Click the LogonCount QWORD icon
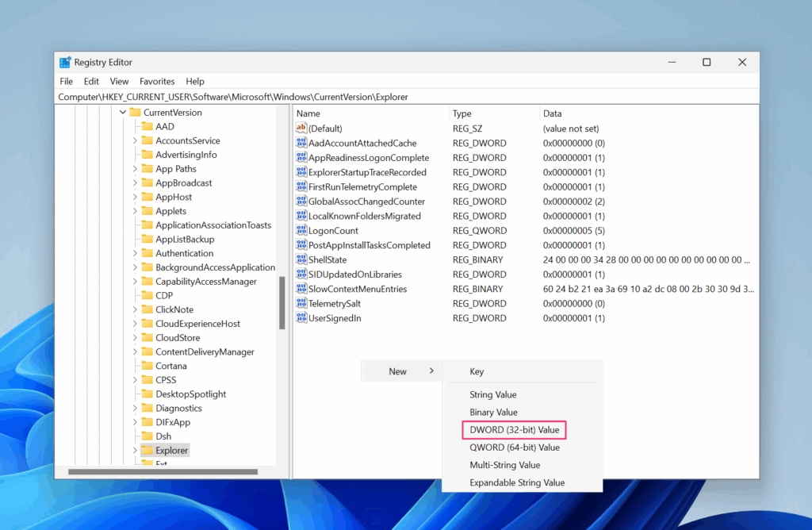 tap(301, 230)
